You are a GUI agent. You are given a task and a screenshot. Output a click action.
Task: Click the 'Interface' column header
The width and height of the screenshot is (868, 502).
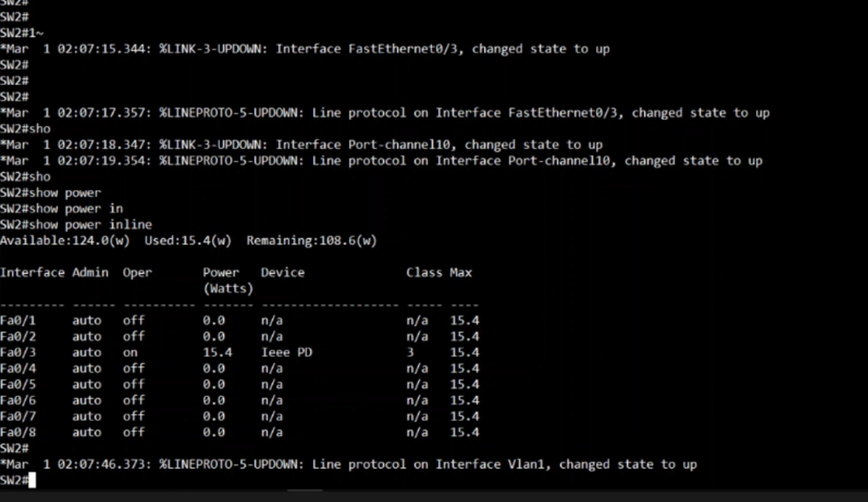pos(32,273)
